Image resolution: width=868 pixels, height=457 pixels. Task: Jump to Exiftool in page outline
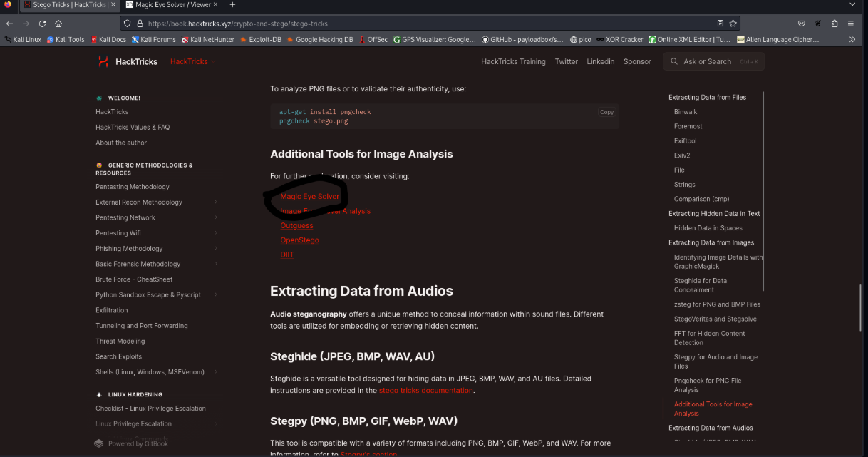pos(685,141)
